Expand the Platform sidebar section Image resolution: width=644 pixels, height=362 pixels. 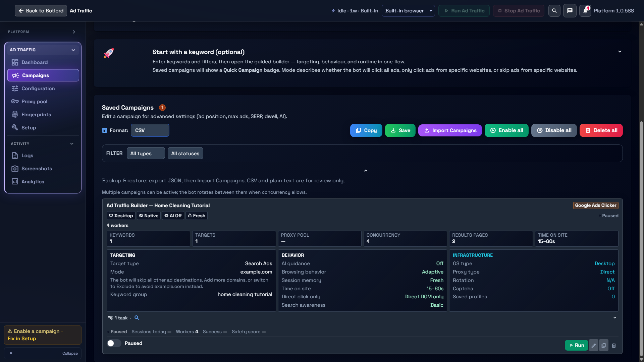point(74,32)
